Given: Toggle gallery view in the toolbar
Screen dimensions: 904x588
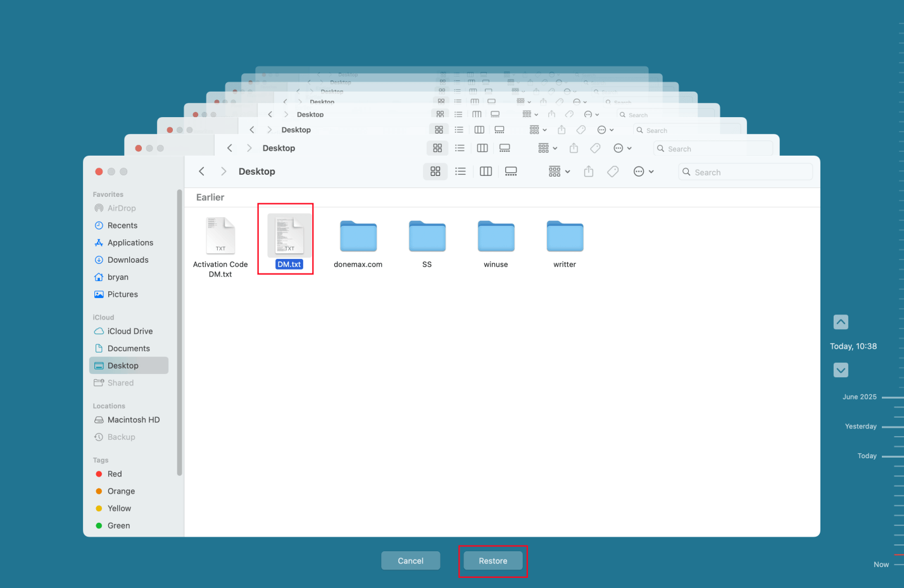Looking at the screenshot, I should tap(511, 171).
